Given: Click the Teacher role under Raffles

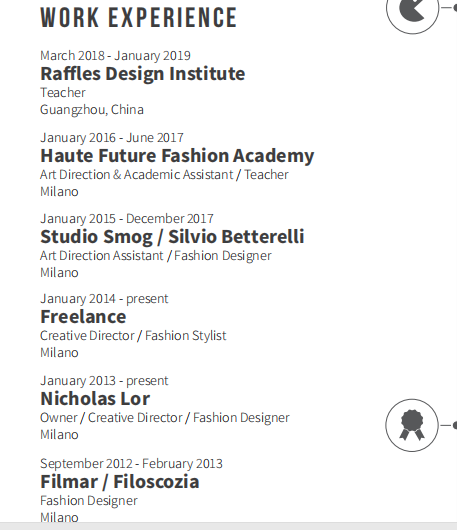Looking at the screenshot, I should coord(63,93).
